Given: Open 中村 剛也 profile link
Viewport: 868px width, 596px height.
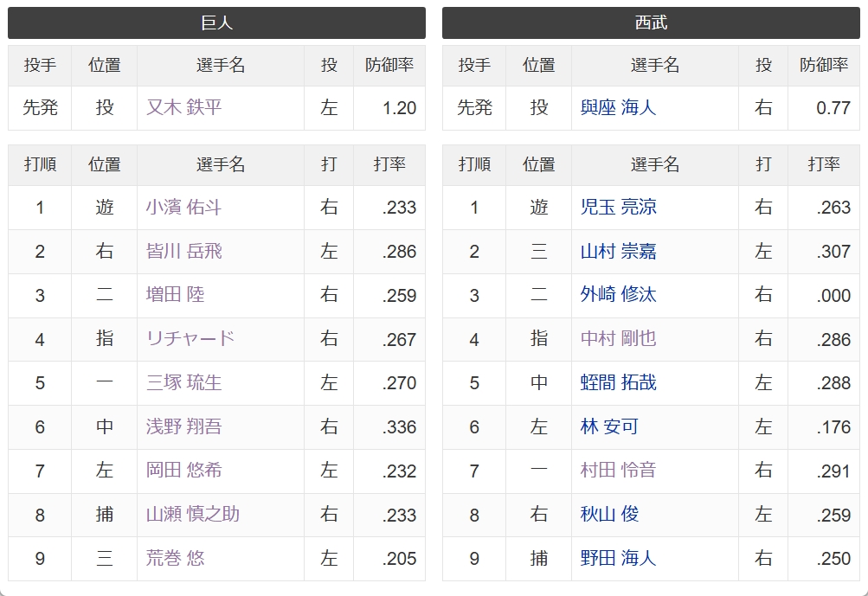Looking at the screenshot, I should (618, 339).
